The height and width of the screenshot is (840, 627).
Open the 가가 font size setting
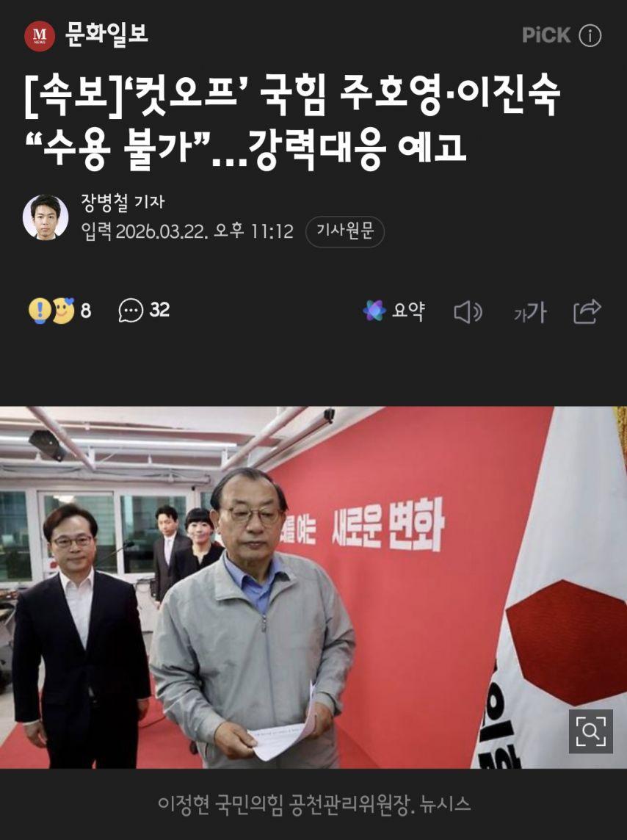tap(530, 312)
